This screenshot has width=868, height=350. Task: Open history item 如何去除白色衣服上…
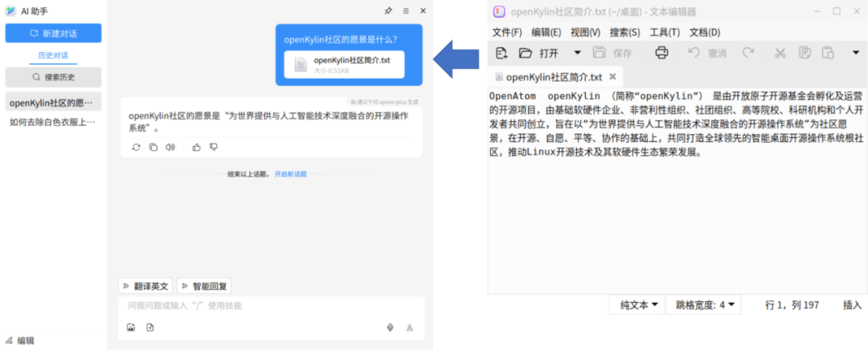[x=53, y=122]
